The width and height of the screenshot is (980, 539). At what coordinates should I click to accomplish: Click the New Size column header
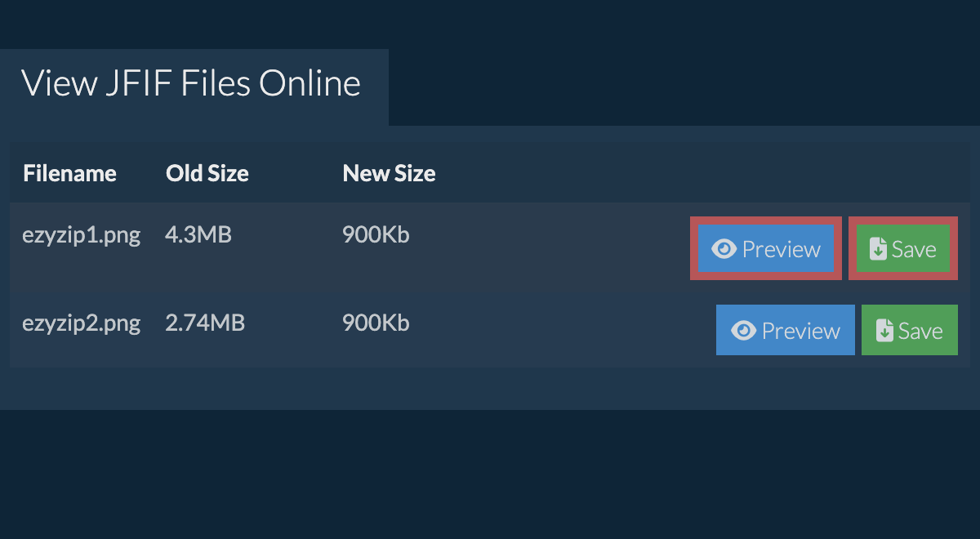pyautogui.click(x=389, y=173)
